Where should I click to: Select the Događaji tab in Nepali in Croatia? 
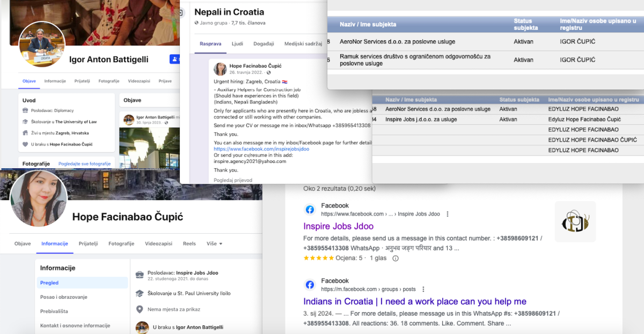(264, 43)
